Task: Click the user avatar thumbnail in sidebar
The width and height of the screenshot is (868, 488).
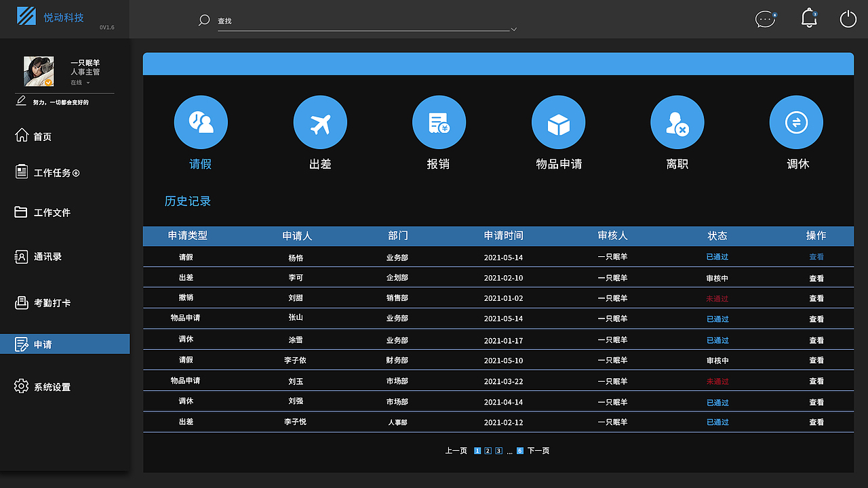Action: [x=39, y=70]
